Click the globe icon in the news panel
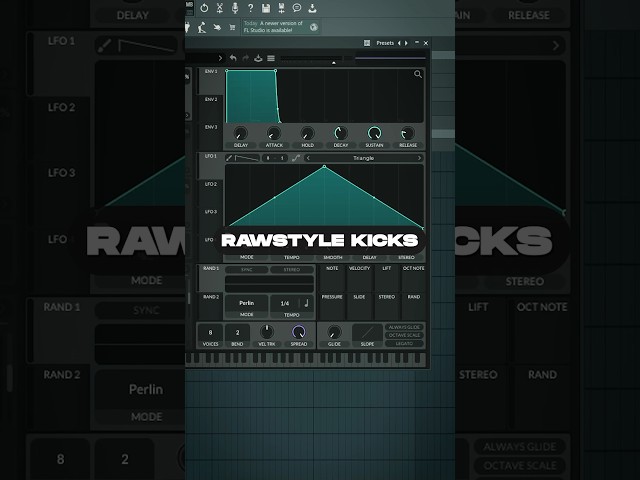 click(x=313, y=27)
